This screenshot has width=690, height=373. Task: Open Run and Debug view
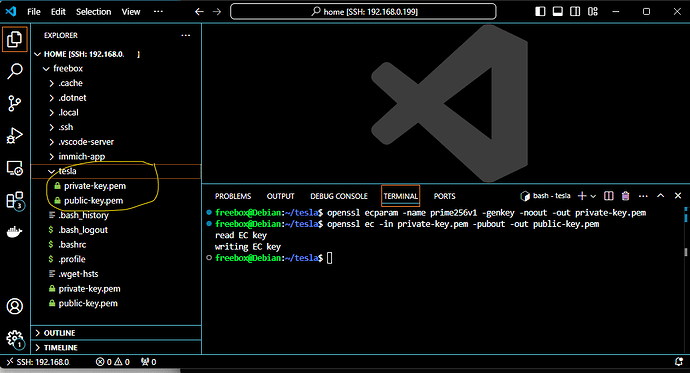15,135
